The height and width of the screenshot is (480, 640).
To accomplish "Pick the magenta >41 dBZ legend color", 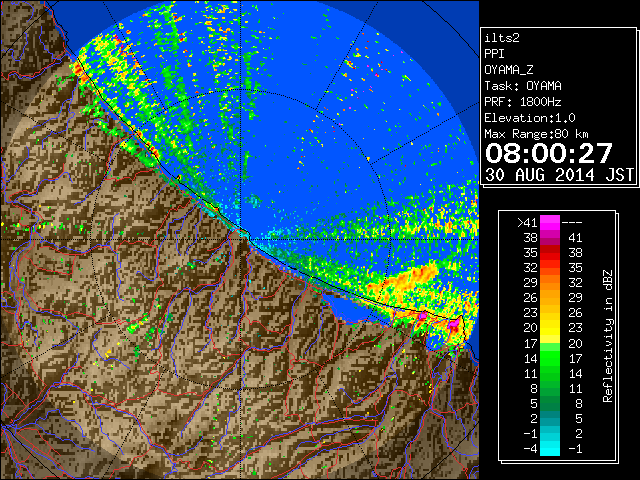I will point(550,223).
